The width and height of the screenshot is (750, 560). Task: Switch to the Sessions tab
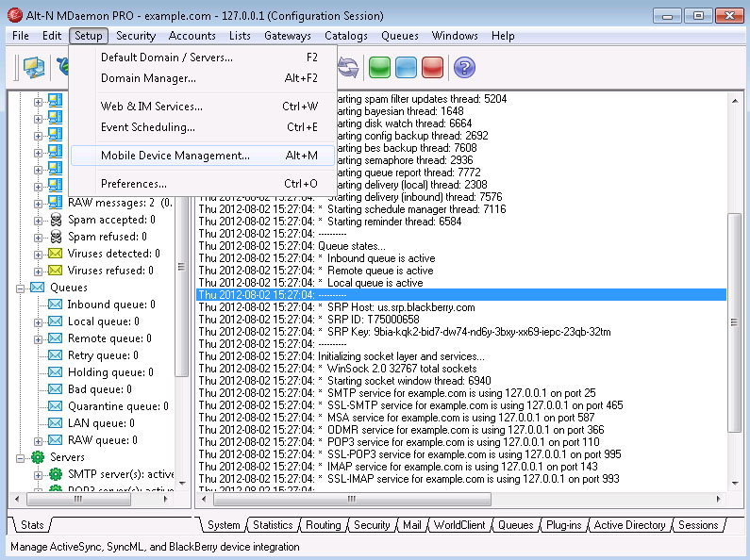pos(698,525)
